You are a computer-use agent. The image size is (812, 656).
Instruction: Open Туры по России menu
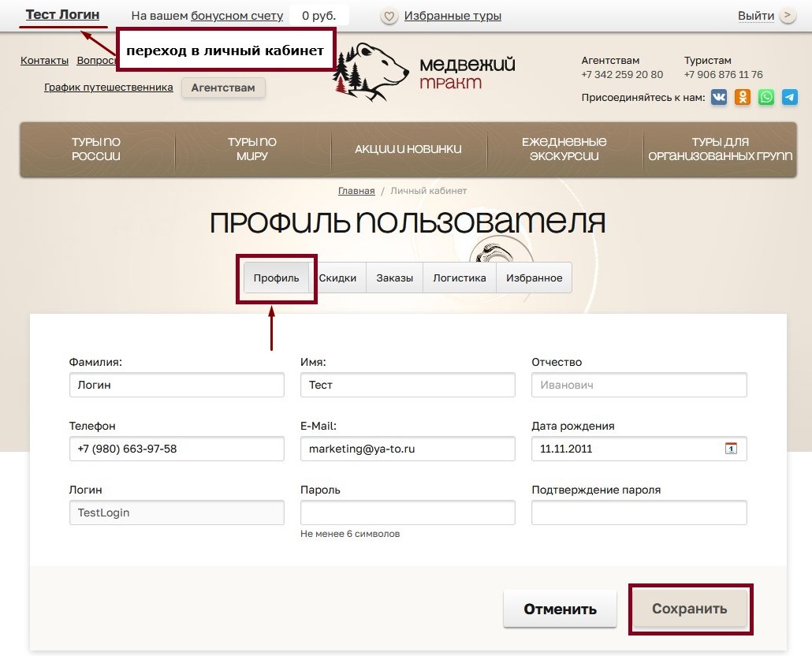click(x=96, y=149)
